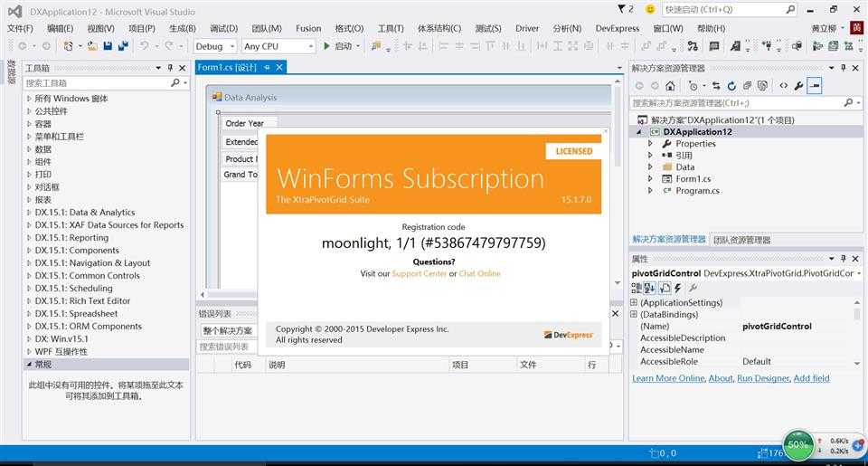868x466 pixels.
Task: Click the View Code angle-brackets icon
Action: coord(783,86)
